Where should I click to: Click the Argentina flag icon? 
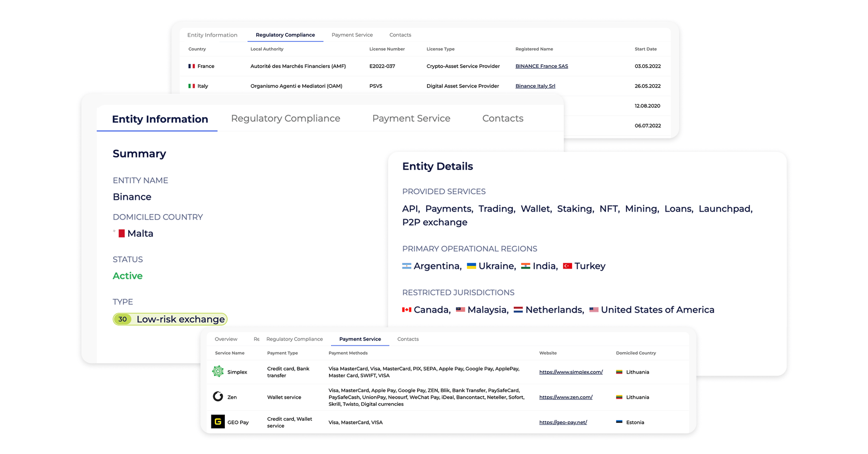(407, 266)
